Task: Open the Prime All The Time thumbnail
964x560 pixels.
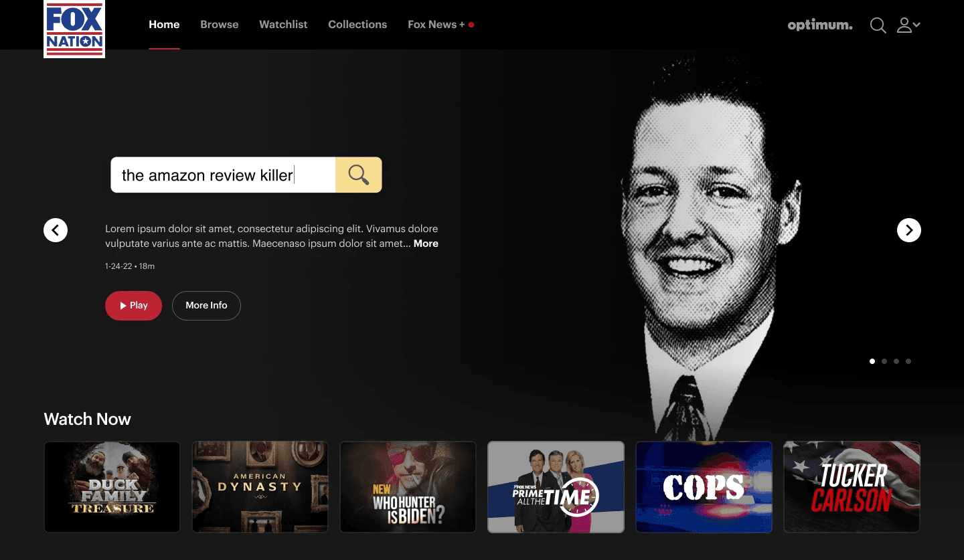Action: coord(556,487)
